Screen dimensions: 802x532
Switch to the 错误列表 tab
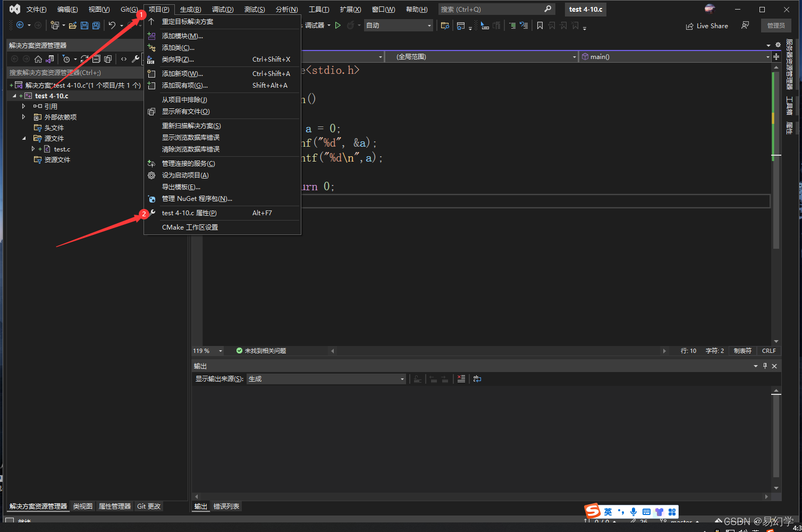pyautogui.click(x=226, y=506)
